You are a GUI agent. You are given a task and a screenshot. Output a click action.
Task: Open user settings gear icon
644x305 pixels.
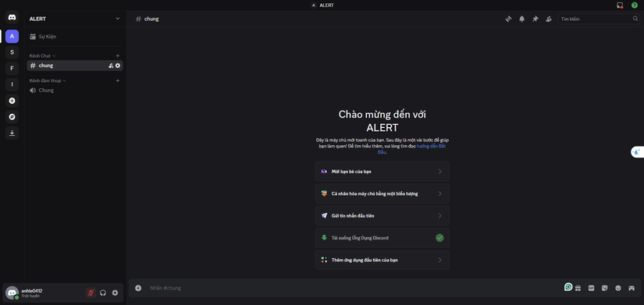[x=115, y=293]
